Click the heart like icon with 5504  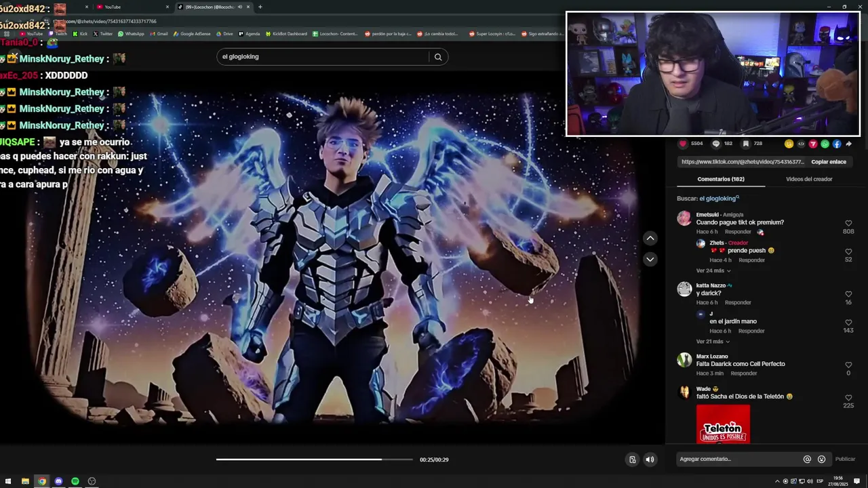pyautogui.click(x=683, y=144)
